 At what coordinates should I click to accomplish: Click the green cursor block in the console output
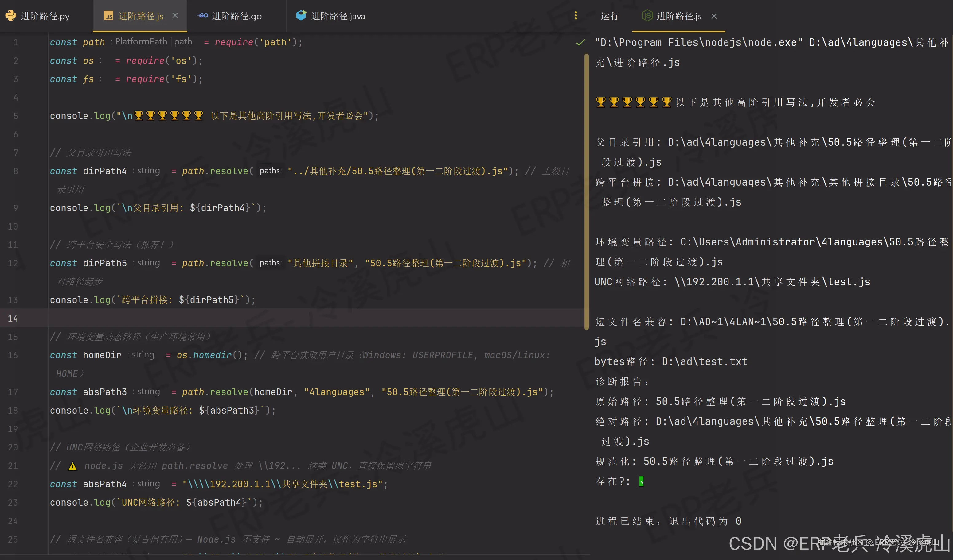(641, 481)
